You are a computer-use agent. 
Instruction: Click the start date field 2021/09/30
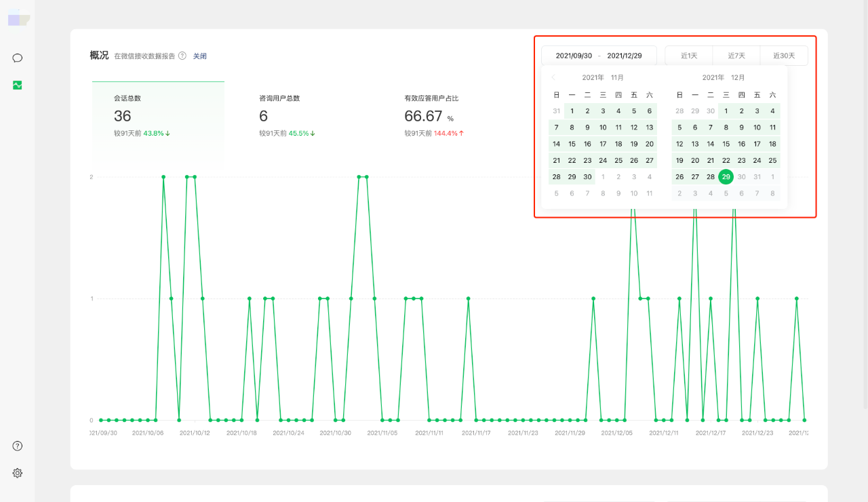[x=574, y=56]
